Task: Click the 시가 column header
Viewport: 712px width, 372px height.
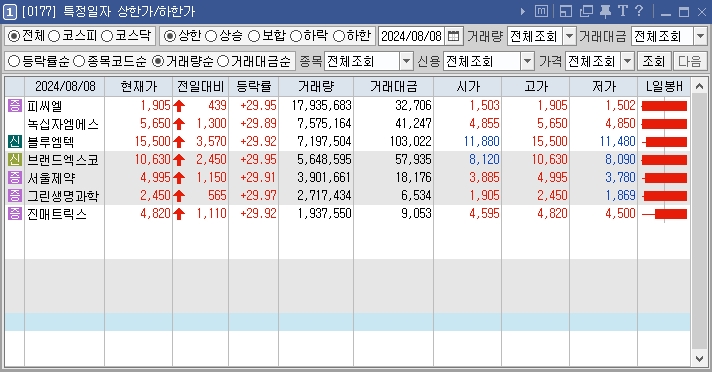Action: pos(467,86)
